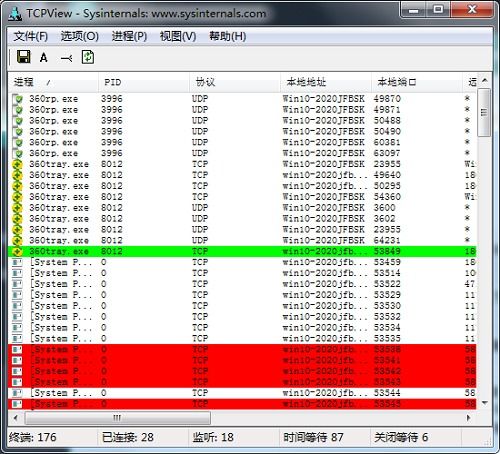This screenshot has width=500, height=454.
Task: Click the green Refresh toolbar icon
Action: [x=88, y=57]
